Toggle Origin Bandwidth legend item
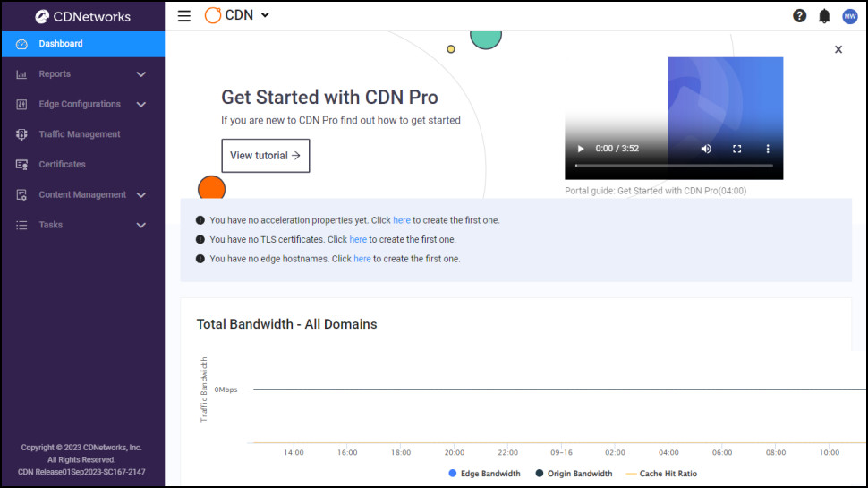Viewport: 868px width, 488px height. (574, 474)
